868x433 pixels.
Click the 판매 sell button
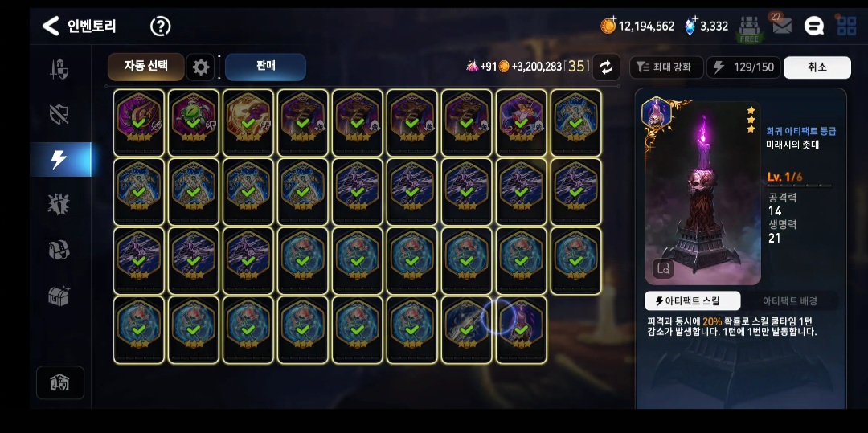[266, 67]
